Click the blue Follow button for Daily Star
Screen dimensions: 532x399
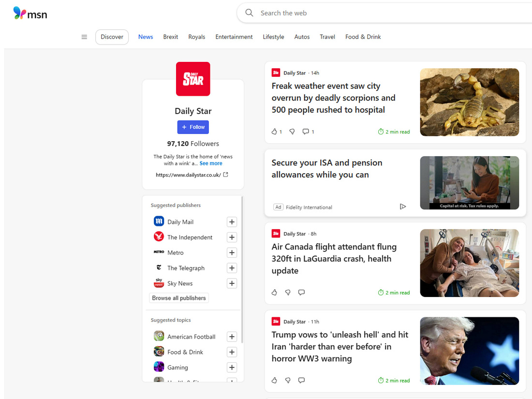click(x=193, y=127)
